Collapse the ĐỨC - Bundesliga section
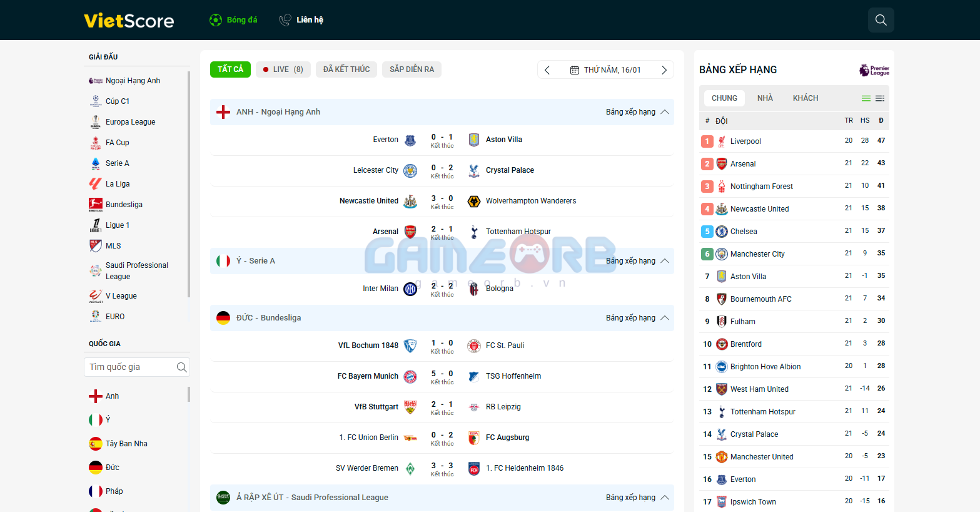Screen dimensions: 980x512 click(x=665, y=318)
